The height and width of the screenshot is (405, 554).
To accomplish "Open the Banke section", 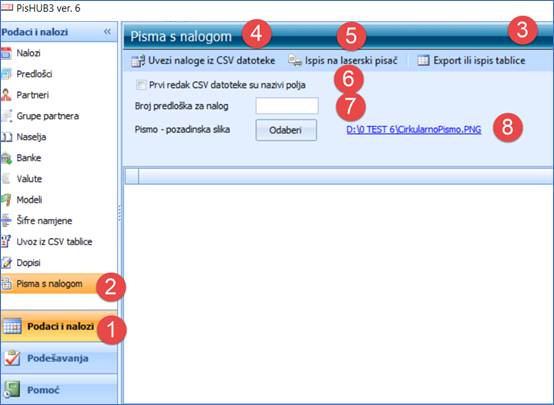I will [29, 158].
